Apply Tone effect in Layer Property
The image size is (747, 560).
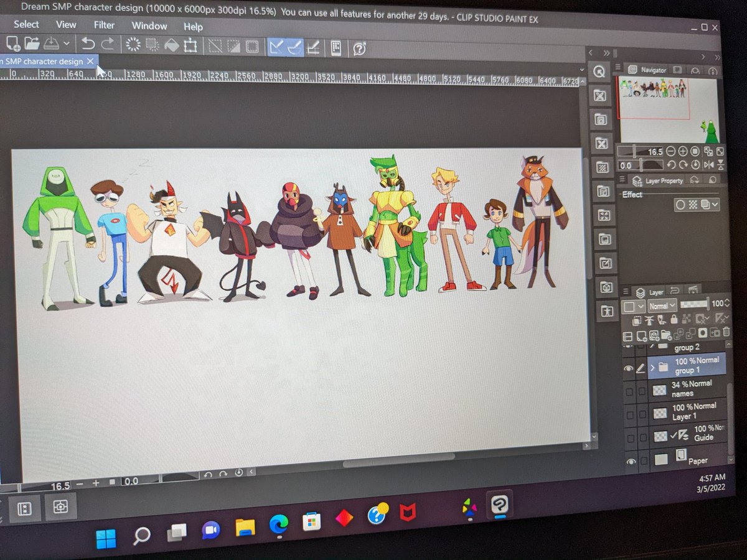(693, 205)
